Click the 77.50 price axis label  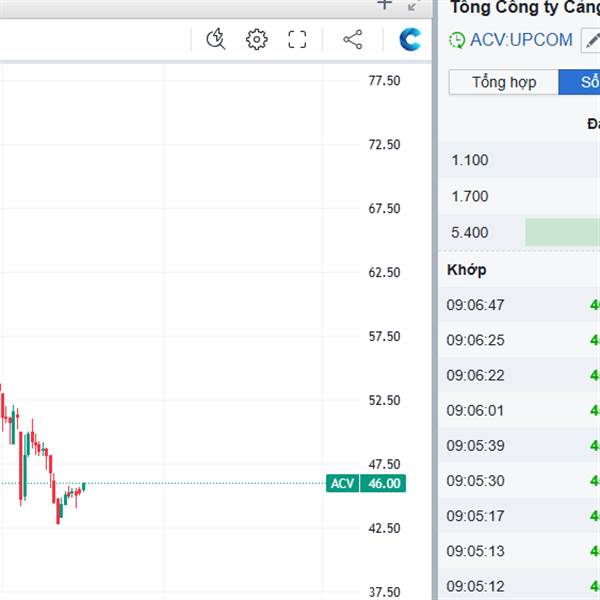(x=384, y=81)
